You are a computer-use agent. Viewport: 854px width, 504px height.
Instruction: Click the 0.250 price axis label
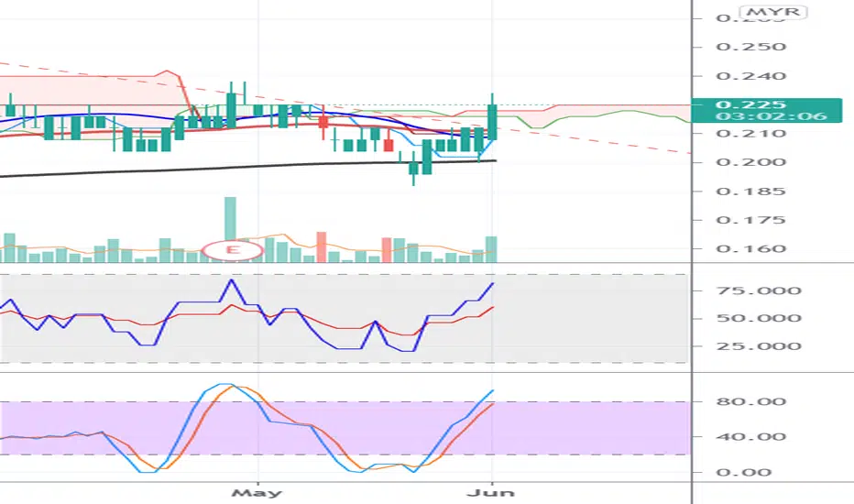pyautogui.click(x=751, y=47)
